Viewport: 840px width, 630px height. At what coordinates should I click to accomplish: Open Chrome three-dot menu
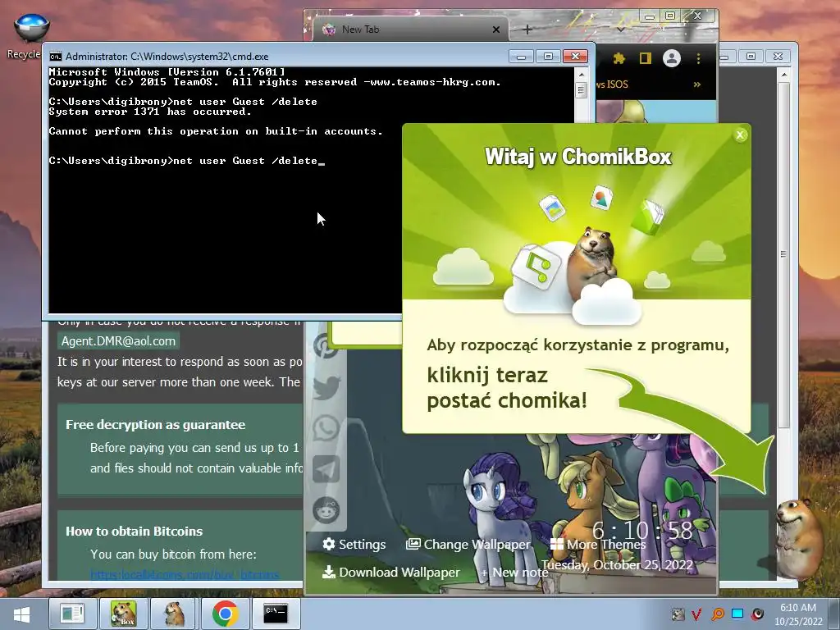[698, 58]
